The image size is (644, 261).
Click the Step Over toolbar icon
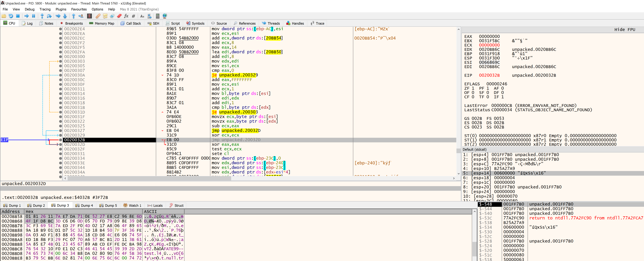49,16
